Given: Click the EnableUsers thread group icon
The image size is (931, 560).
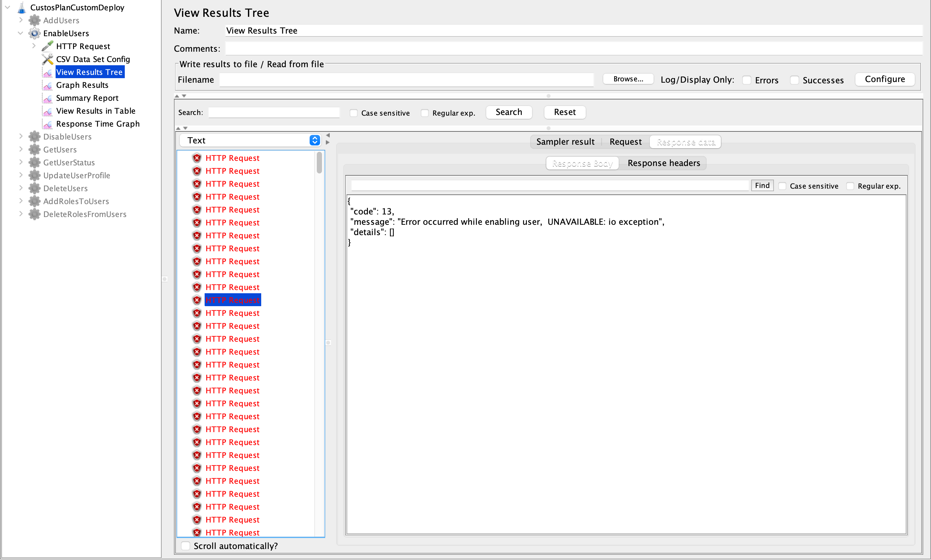Looking at the screenshot, I should coord(35,33).
